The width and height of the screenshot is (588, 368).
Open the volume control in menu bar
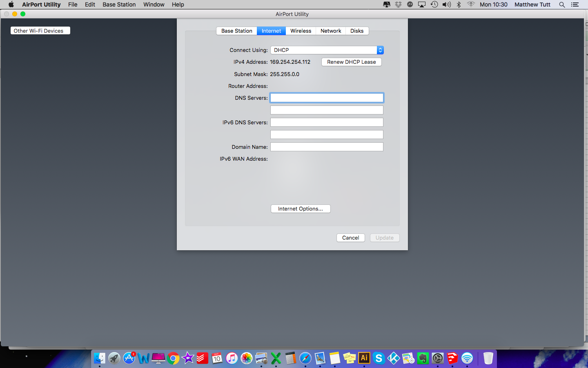pos(447,4)
